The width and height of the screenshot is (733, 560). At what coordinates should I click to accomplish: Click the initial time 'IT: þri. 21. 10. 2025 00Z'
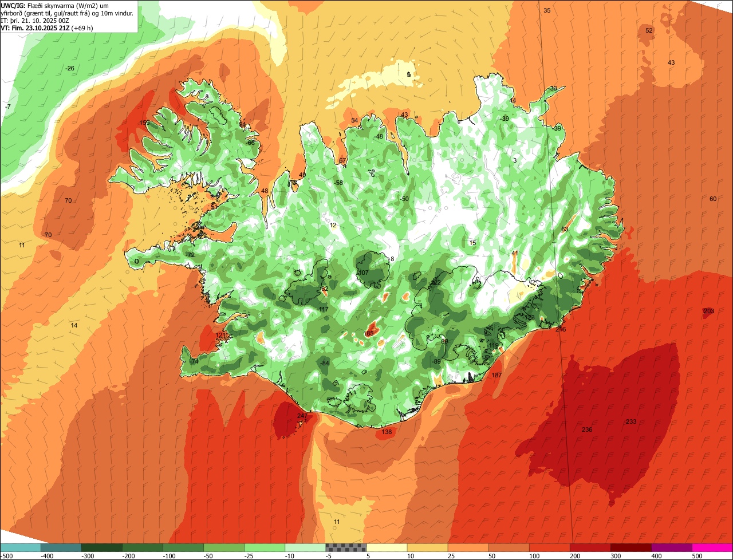point(35,20)
